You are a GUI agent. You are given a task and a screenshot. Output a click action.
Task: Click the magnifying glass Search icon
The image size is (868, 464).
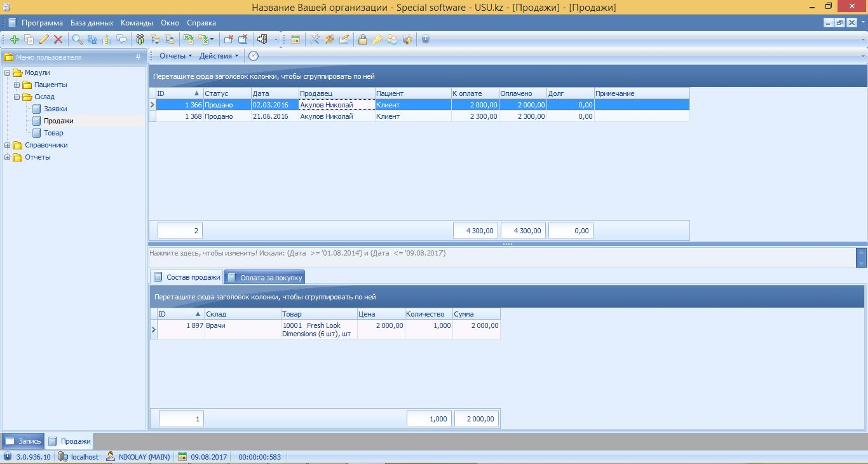click(x=77, y=39)
